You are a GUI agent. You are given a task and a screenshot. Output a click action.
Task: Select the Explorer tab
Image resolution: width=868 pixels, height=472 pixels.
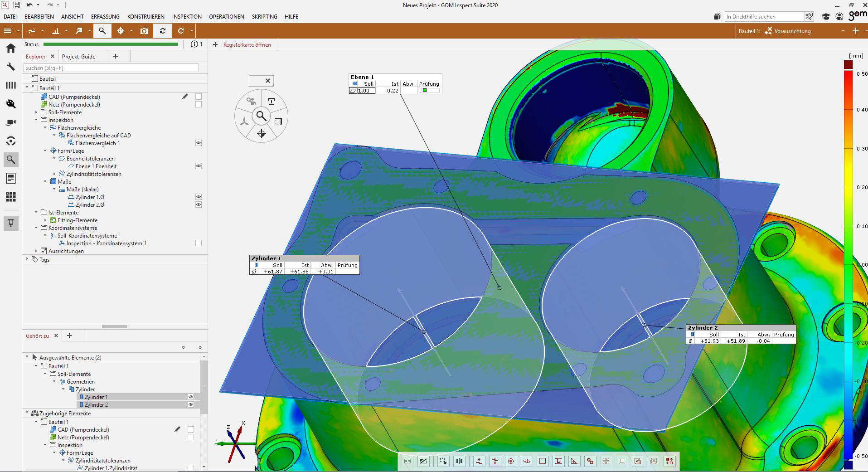pos(35,57)
